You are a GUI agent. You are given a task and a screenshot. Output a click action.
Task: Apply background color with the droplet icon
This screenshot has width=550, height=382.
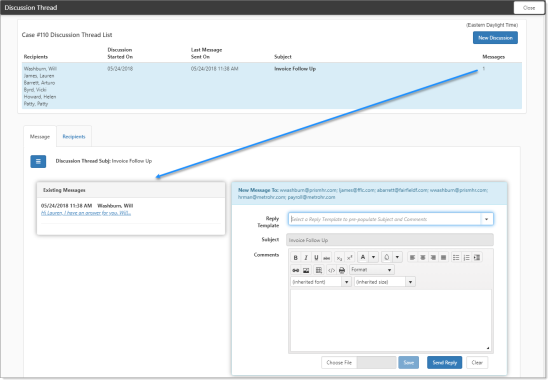[x=387, y=257]
